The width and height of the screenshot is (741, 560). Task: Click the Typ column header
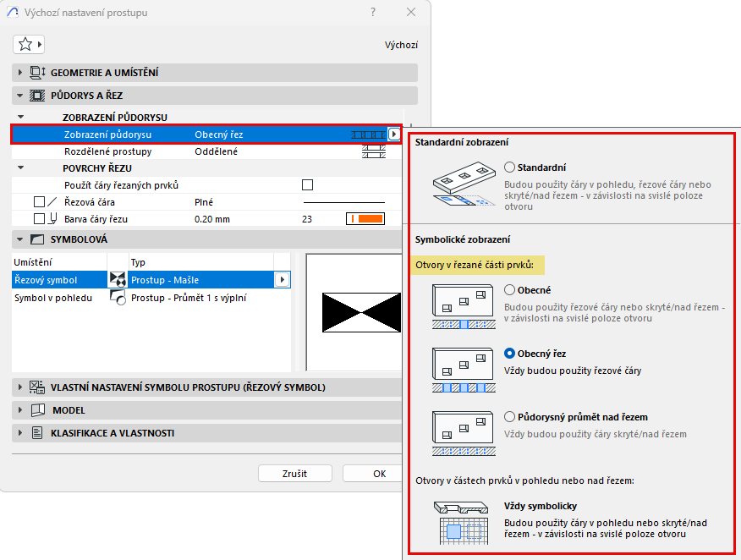(x=202, y=262)
